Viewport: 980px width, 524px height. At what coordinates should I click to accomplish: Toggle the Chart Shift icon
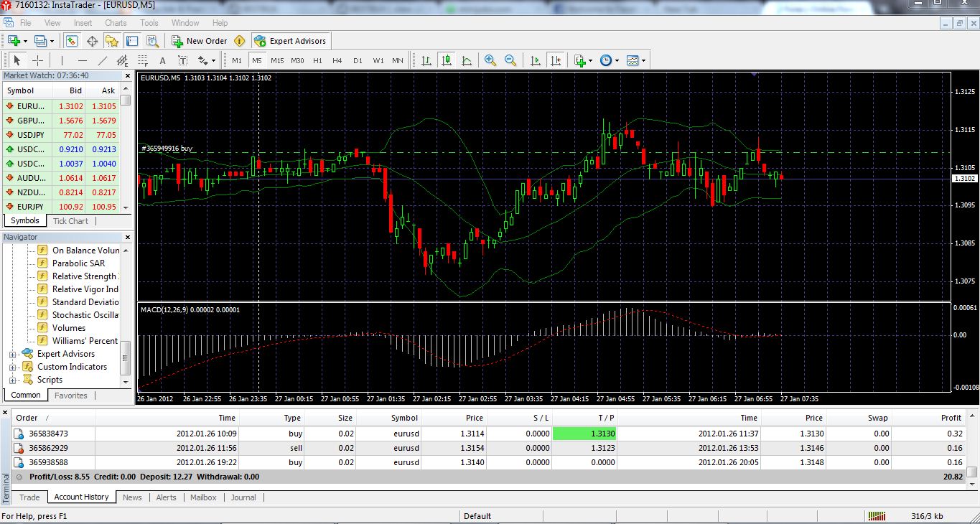[556, 61]
